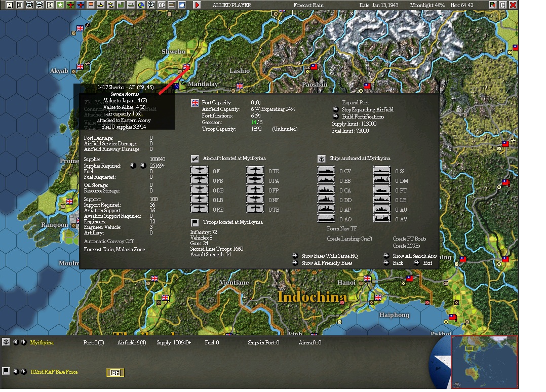Click Expand Port option
546x392 pixels.
(355, 102)
